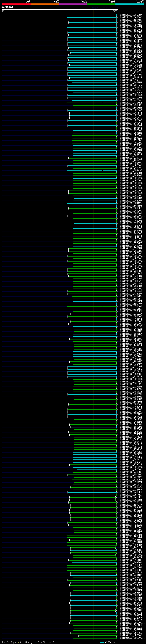Select hit label UniRef100_C0PSY4
Image resolution: width=146 pixels, height=644 pixels.
point(131,27)
